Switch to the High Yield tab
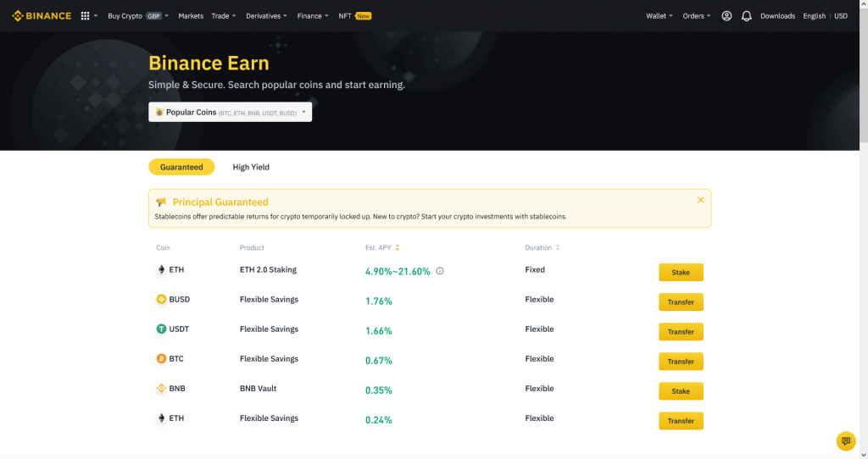868x459 pixels. point(251,167)
